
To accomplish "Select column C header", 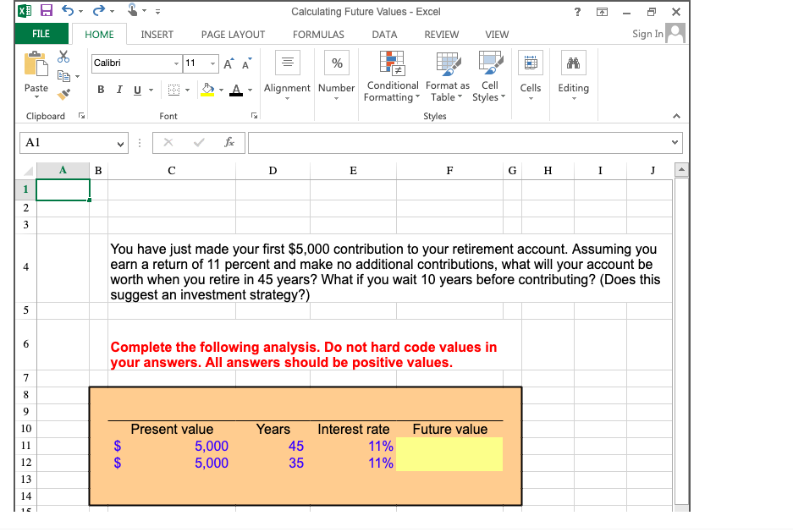I will (172, 171).
